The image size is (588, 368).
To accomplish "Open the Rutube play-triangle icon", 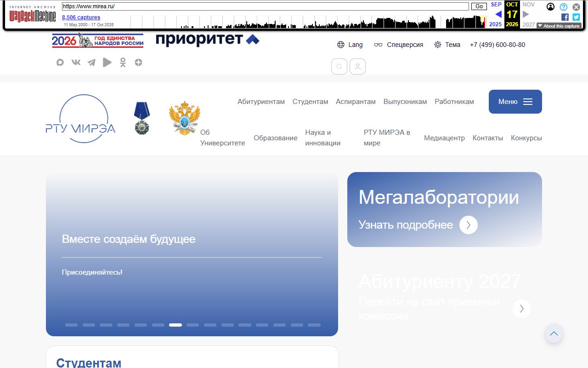I will click(x=107, y=63).
